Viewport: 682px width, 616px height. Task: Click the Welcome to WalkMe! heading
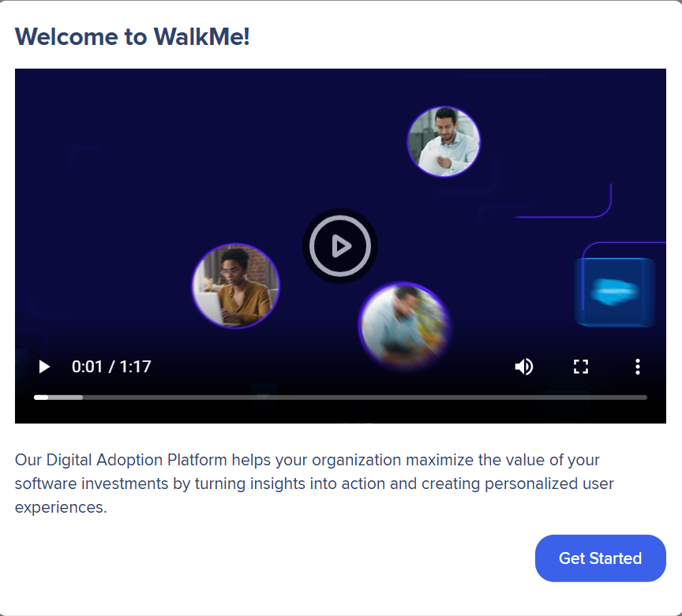coord(132,36)
